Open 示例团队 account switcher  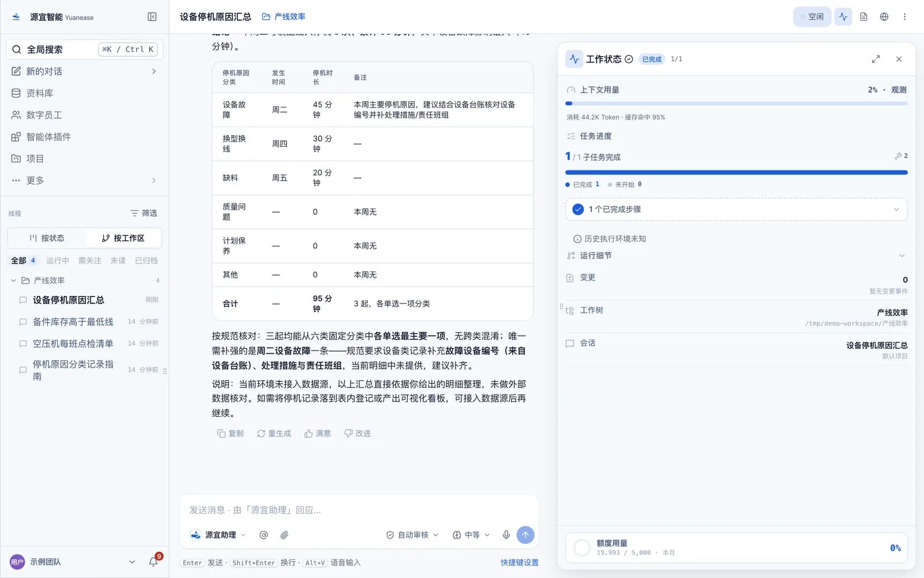(x=73, y=562)
